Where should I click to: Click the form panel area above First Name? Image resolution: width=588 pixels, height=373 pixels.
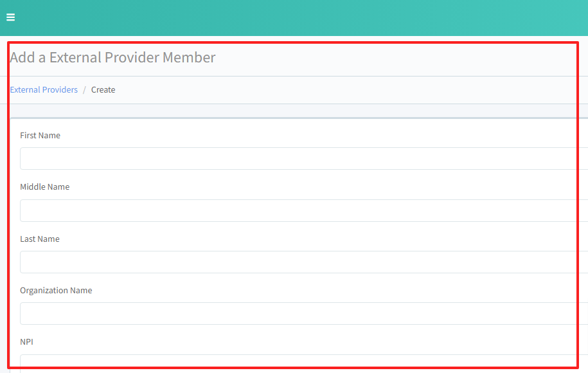pos(296,125)
